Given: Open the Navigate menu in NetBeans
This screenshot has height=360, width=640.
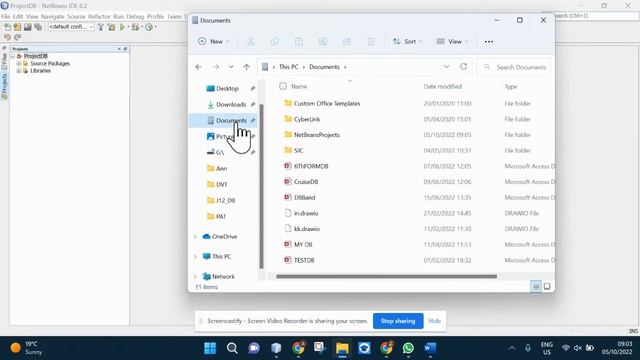Looking at the screenshot, I should (52, 16).
